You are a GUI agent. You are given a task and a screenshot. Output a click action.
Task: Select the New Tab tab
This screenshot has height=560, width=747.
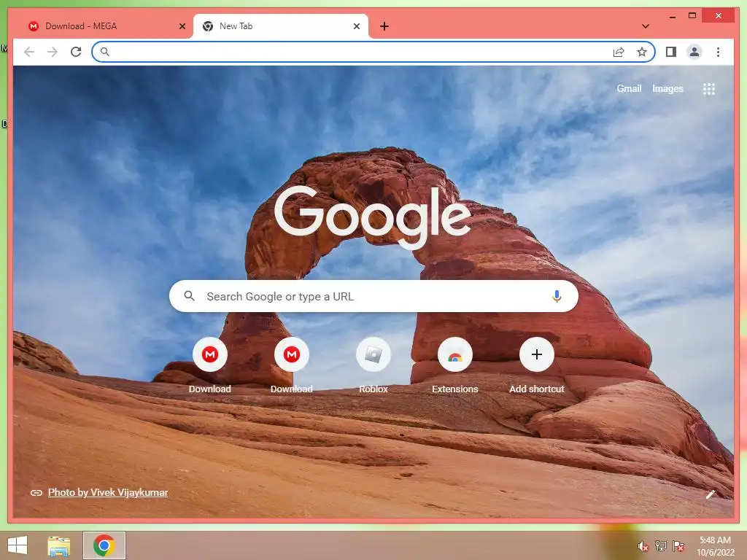coord(281,26)
